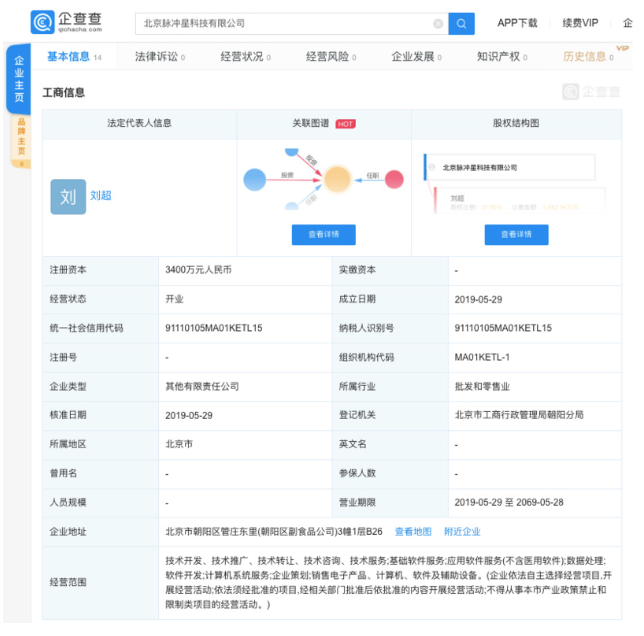Click the 企业主页 side tab
The height and width of the screenshot is (636, 644).
click(19, 79)
